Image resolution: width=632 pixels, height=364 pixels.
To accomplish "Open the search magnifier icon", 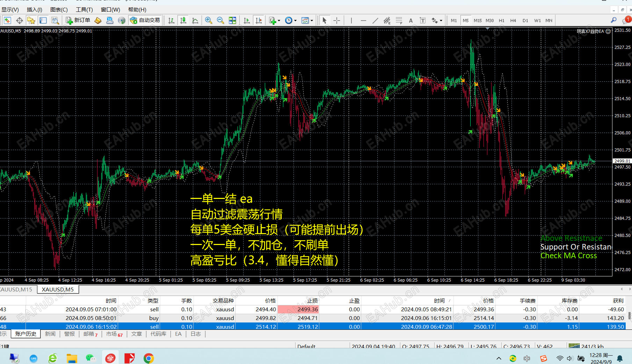I will tap(613, 20).
